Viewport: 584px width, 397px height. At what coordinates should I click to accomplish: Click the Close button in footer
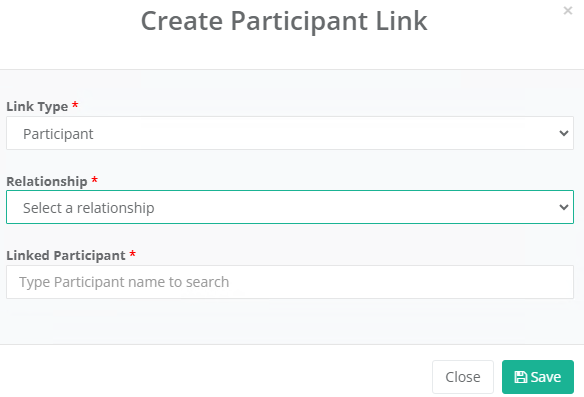click(463, 377)
